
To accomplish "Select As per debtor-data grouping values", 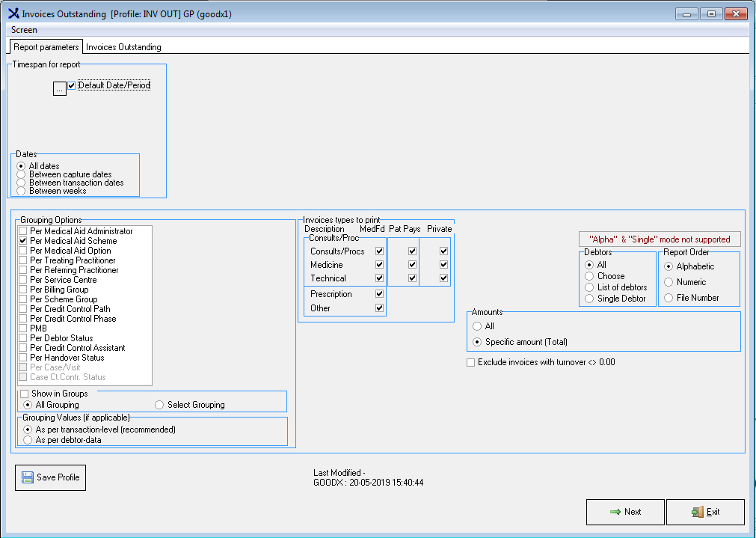I will click(x=28, y=440).
